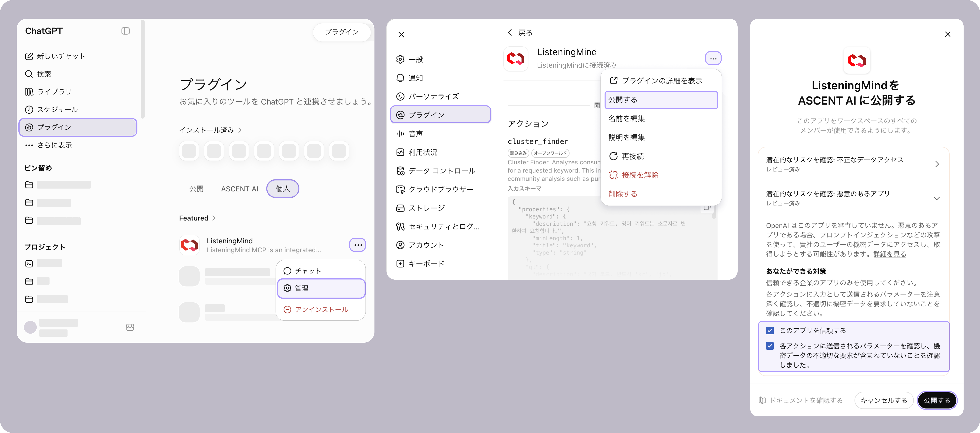Choose アンインストール from plugin context menu
Screen dimensions: 980x433
[x=321, y=310]
